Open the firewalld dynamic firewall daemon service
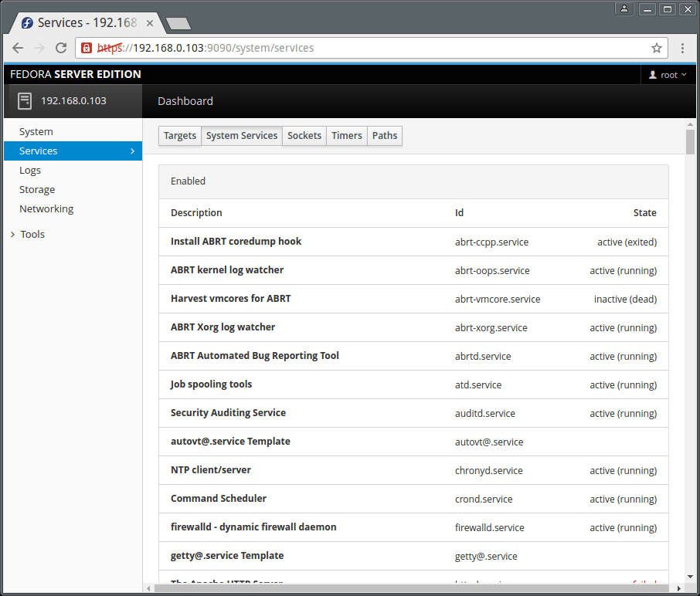This screenshot has width=700, height=596. click(253, 527)
